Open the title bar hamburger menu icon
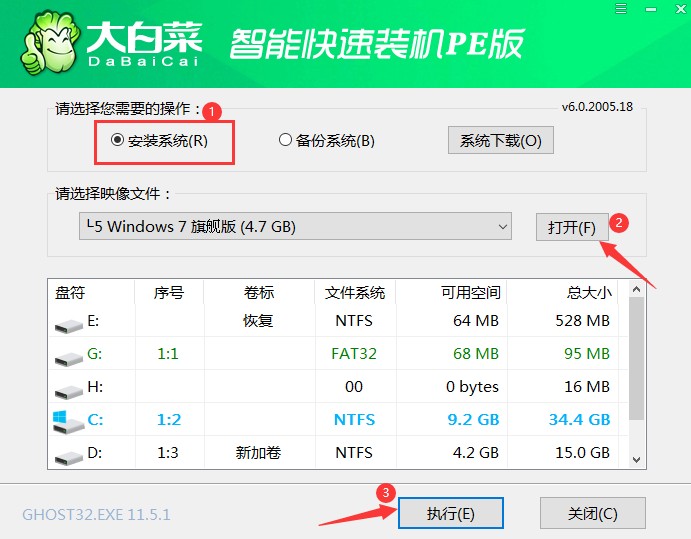 (x=621, y=8)
